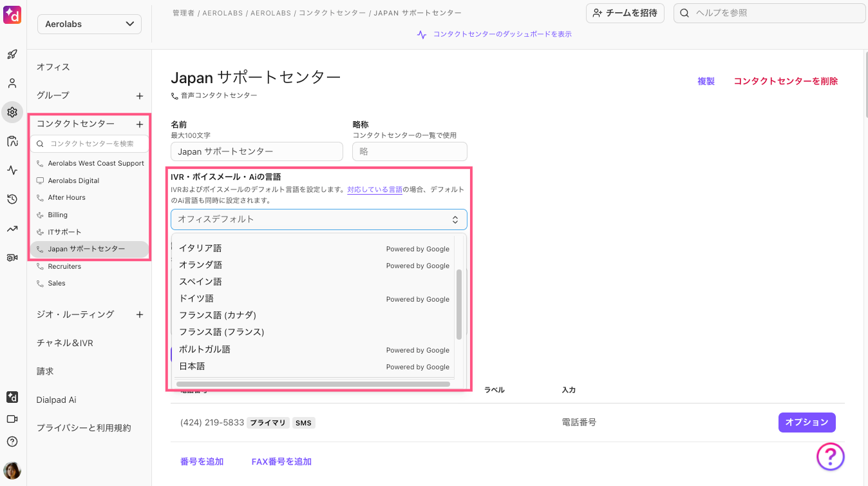868x486 pixels.
Task: Open the analytics pulse icon in sidebar
Action: point(12,170)
